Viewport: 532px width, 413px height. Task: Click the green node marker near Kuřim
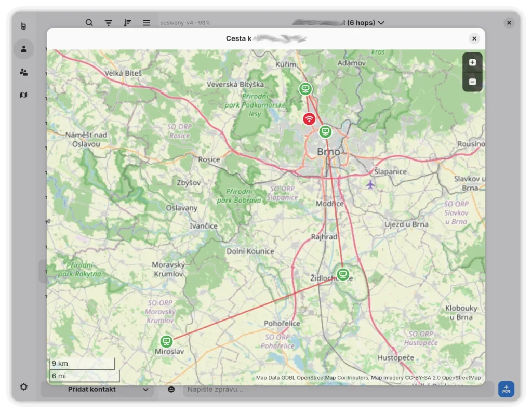[306, 89]
